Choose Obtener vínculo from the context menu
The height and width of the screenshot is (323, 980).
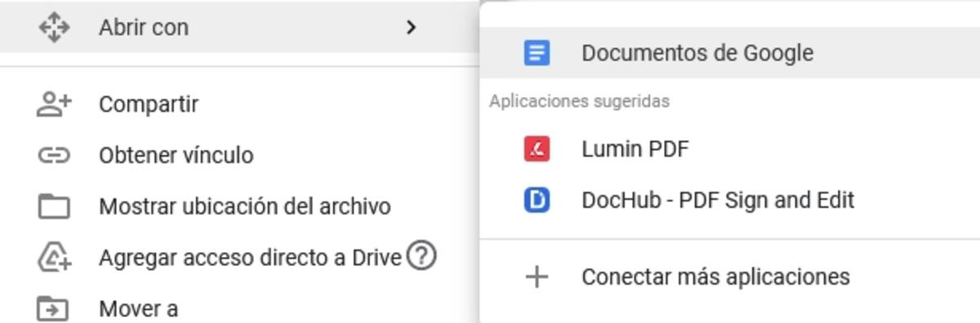(x=176, y=155)
